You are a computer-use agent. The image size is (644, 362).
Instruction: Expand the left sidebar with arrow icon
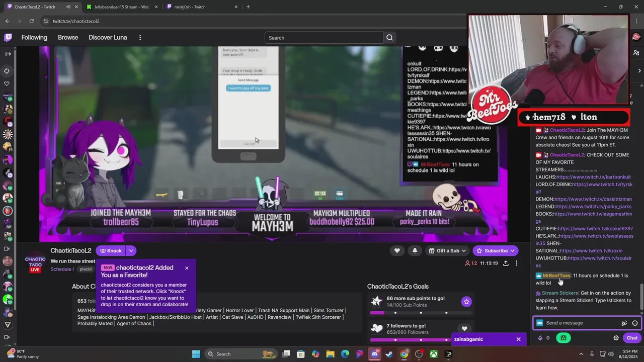(8, 54)
